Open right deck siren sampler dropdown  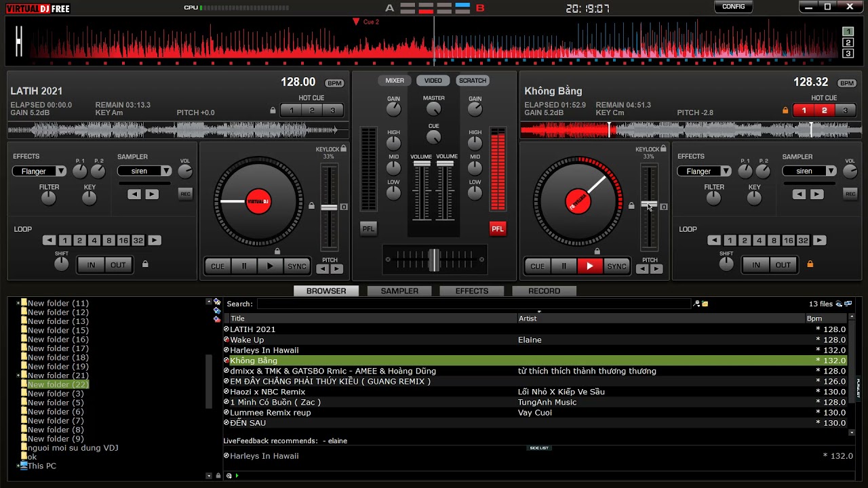pos(831,171)
